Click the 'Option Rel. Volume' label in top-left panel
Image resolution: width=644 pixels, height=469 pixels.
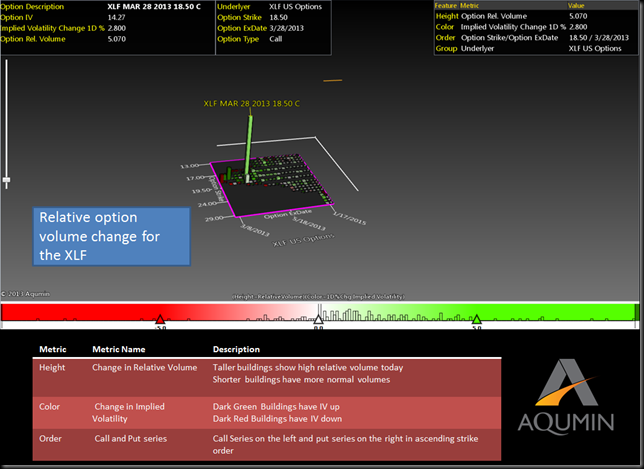(33, 39)
